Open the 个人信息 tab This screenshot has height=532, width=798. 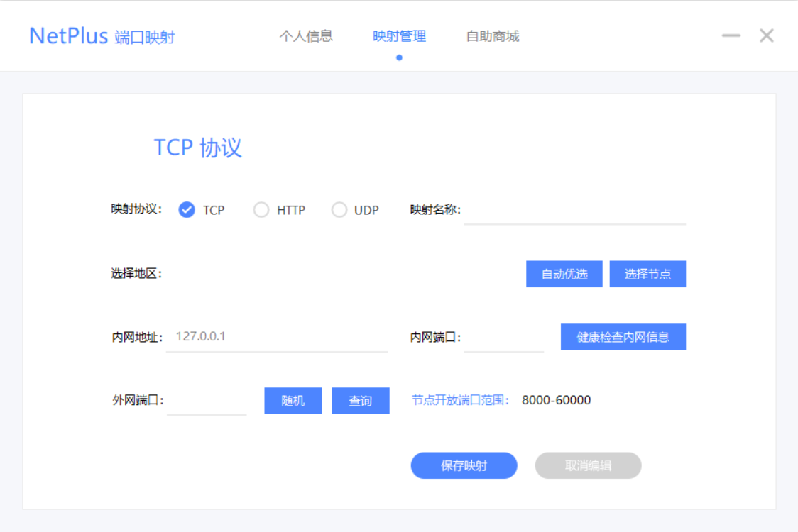coord(305,36)
